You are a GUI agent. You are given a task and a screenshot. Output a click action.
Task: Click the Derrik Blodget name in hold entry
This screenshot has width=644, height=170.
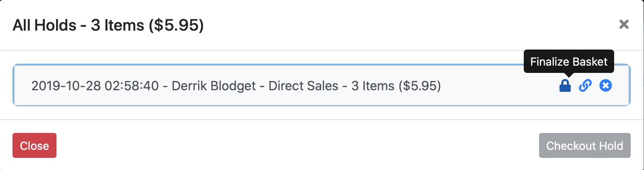(x=214, y=86)
